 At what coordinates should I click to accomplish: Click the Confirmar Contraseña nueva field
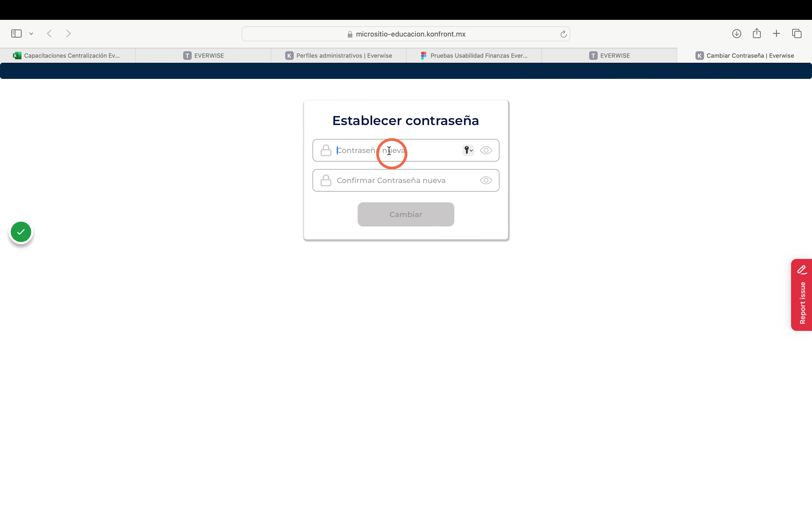[406, 180]
